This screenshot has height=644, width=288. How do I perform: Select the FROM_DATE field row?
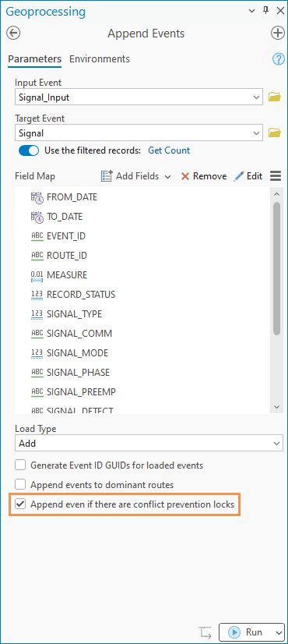click(x=143, y=197)
